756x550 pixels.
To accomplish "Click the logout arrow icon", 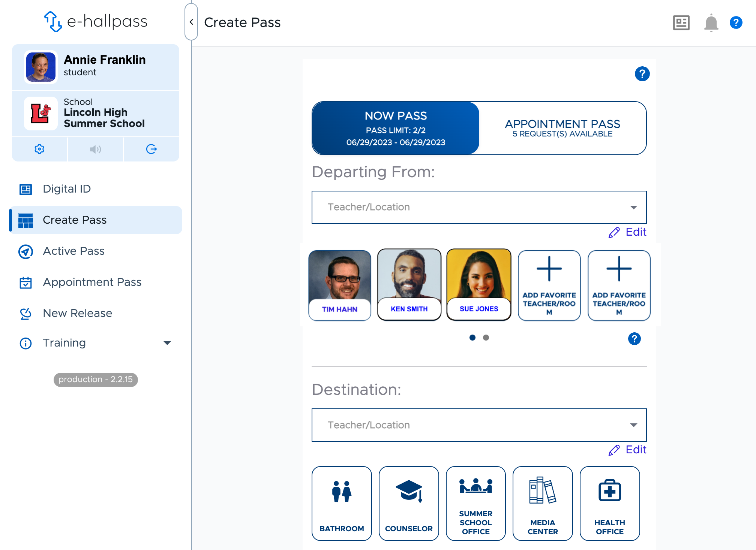I will 151,149.
